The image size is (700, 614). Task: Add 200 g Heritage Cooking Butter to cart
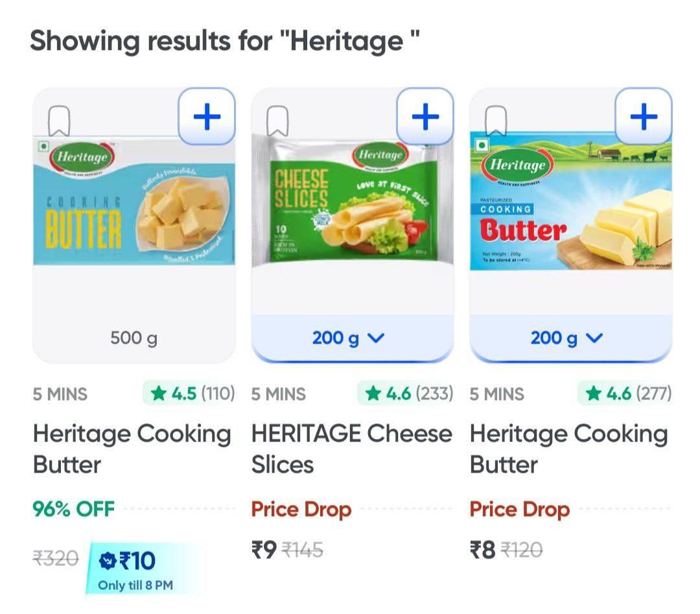point(644,117)
